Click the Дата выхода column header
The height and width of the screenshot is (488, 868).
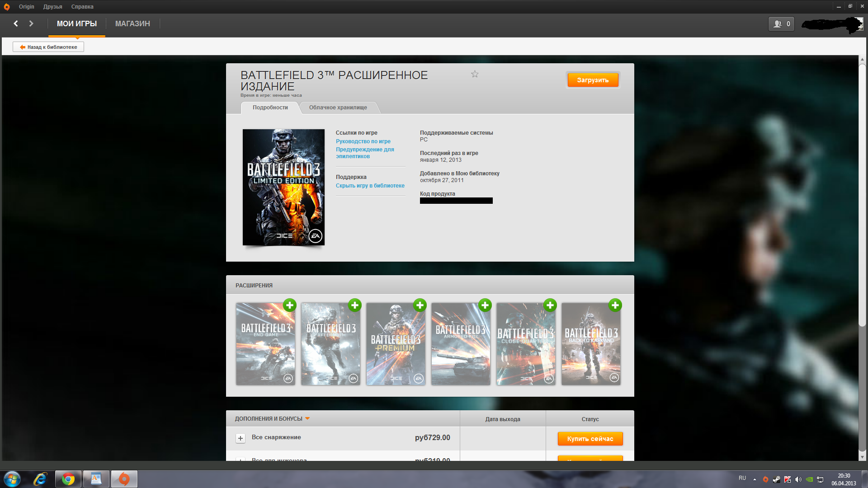[x=503, y=419]
